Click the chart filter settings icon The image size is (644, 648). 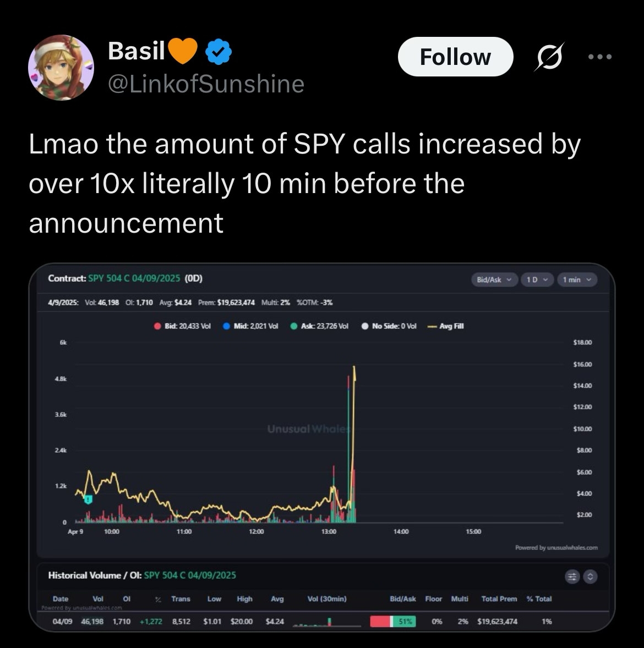click(x=572, y=576)
